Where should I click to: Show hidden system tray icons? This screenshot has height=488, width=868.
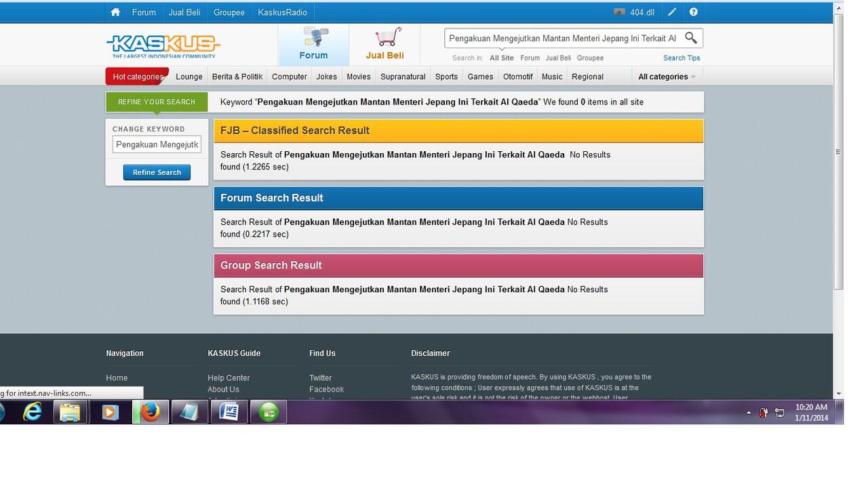(x=749, y=412)
